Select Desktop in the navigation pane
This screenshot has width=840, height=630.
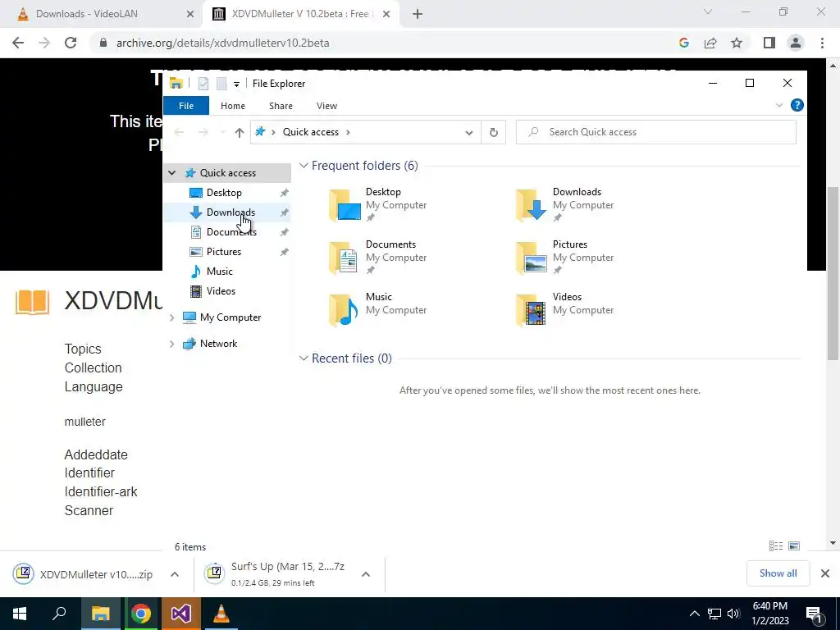click(224, 192)
